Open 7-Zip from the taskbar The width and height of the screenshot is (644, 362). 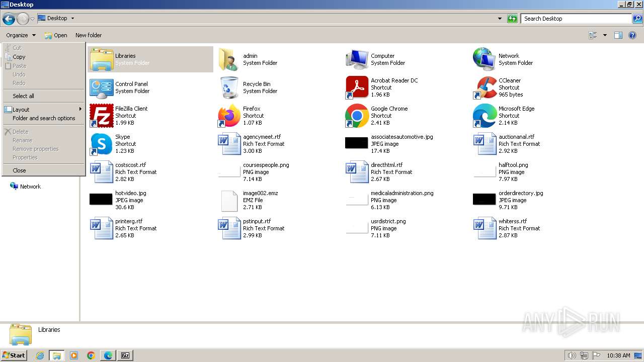125,355
